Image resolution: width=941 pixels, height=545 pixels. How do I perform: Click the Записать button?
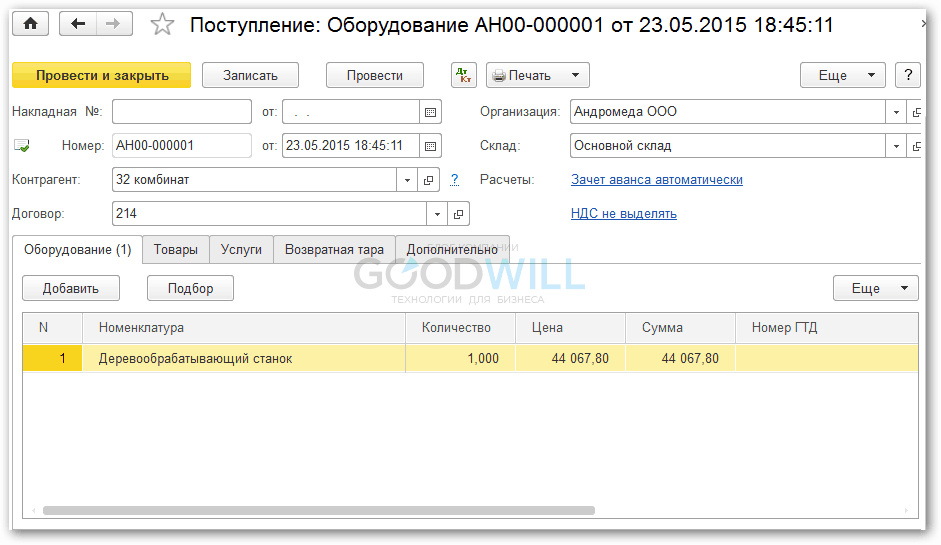[250, 75]
